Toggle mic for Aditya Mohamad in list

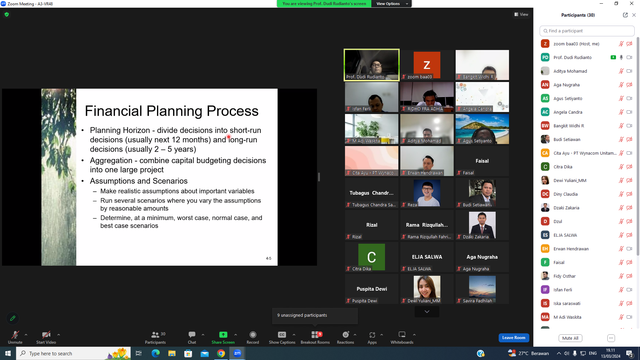tap(621, 71)
